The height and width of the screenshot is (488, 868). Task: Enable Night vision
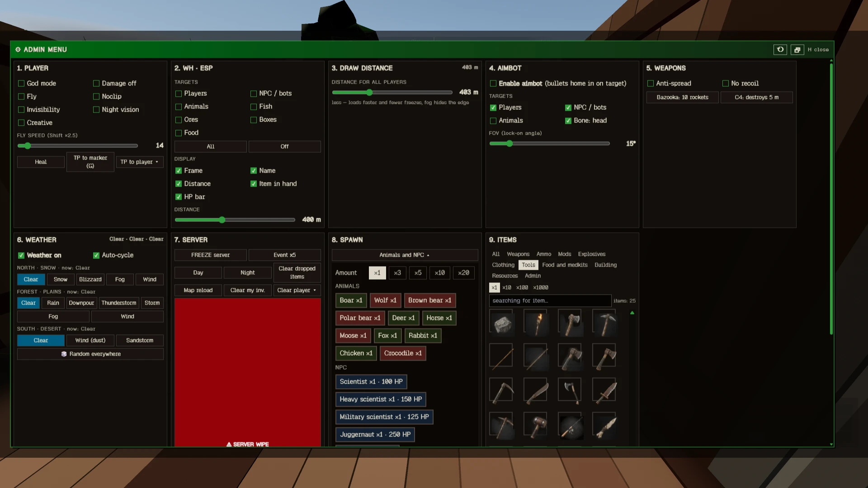[x=96, y=110]
